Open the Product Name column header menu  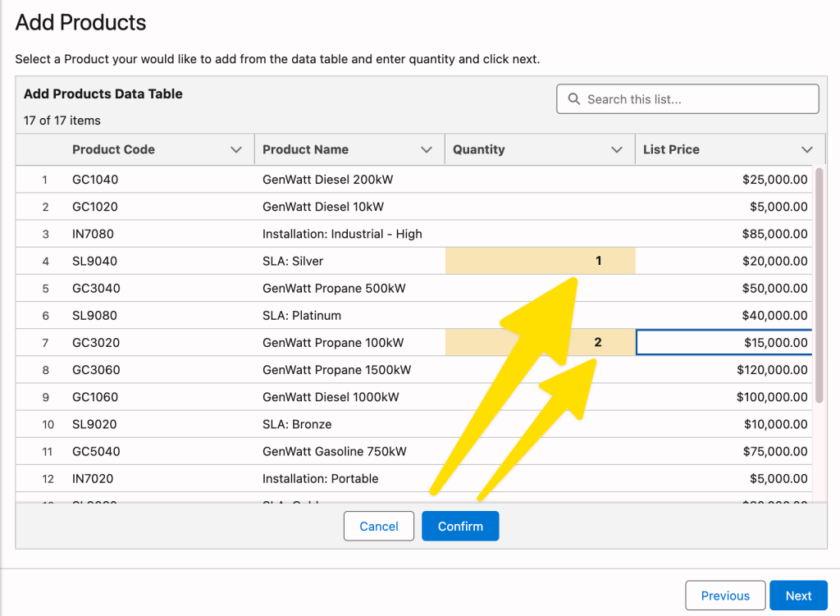[427, 149]
